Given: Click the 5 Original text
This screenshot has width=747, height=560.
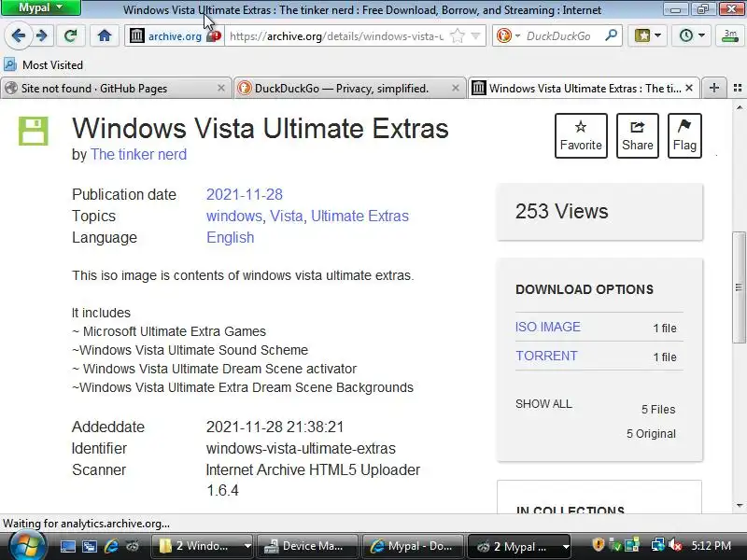Looking at the screenshot, I should [x=651, y=434].
